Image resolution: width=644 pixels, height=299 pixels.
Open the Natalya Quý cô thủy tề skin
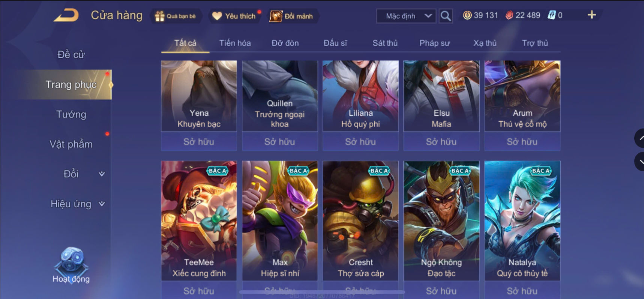click(x=522, y=221)
